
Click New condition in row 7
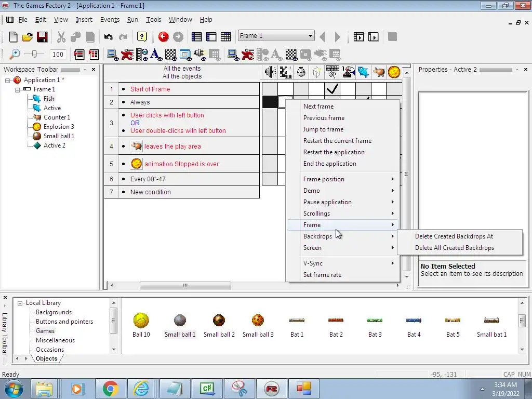[150, 192]
